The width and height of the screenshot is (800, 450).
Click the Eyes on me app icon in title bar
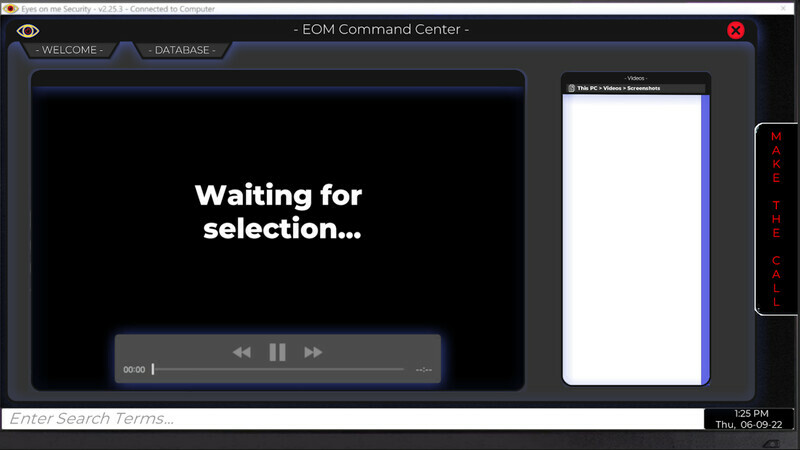pos(10,7)
